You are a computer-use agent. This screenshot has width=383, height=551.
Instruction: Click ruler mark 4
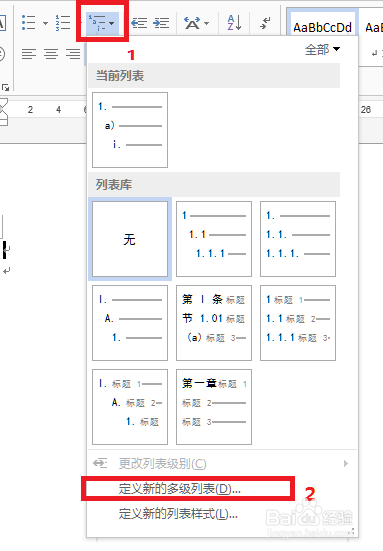pyautogui.click(x=58, y=110)
